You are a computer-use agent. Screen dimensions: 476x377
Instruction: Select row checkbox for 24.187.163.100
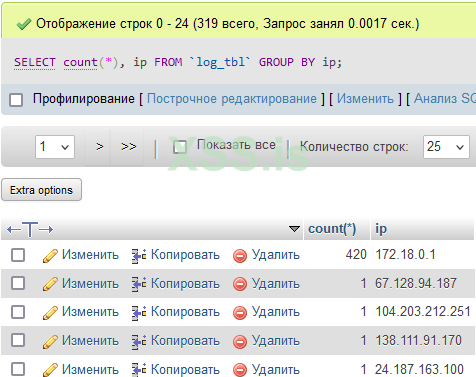point(18,369)
